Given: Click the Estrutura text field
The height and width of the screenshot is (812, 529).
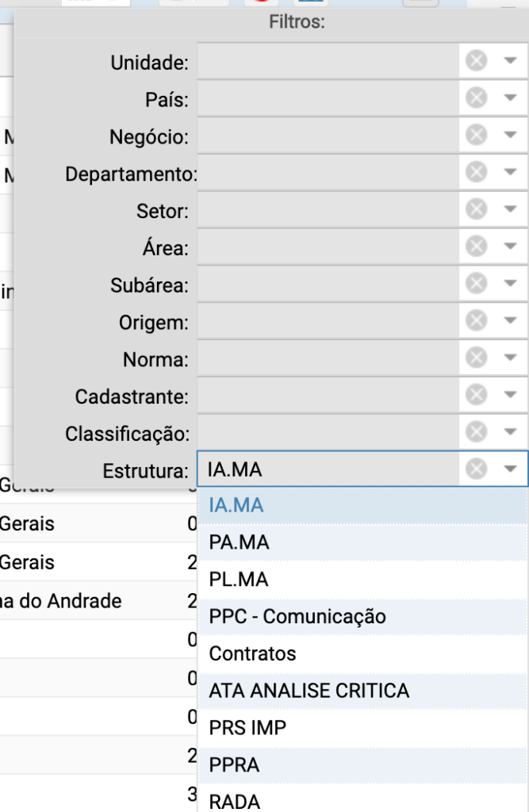Looking at the screenshot, I should [x=328, y=469].
